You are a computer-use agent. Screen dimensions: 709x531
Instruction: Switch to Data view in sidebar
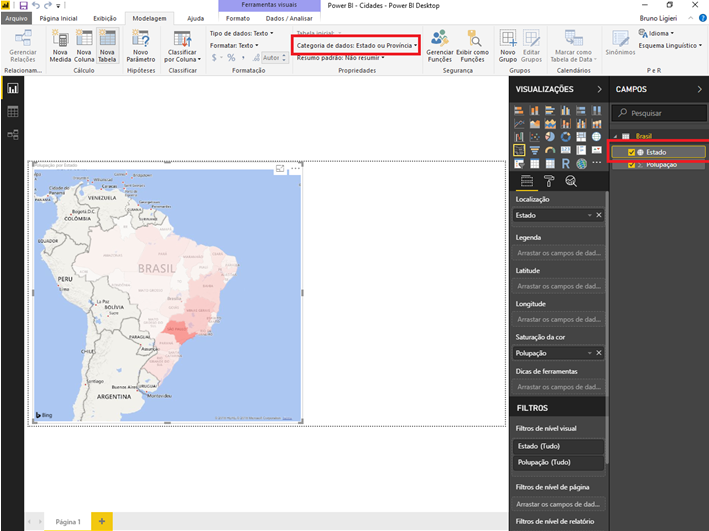coord(13,112)
